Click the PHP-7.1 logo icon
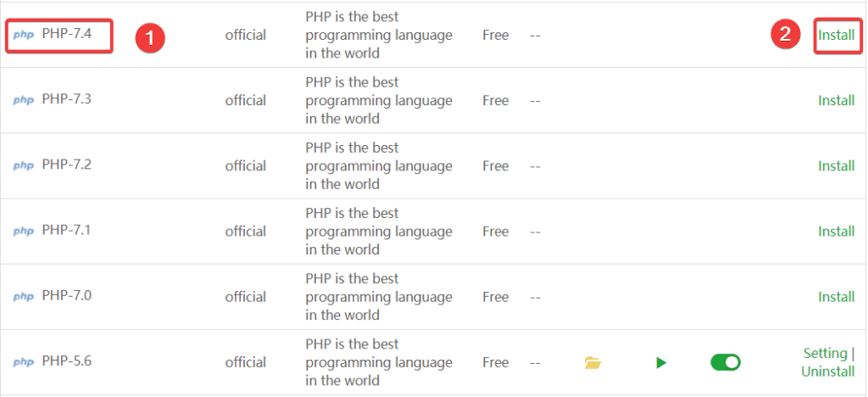The image size is (868, 397). [24, 232]
